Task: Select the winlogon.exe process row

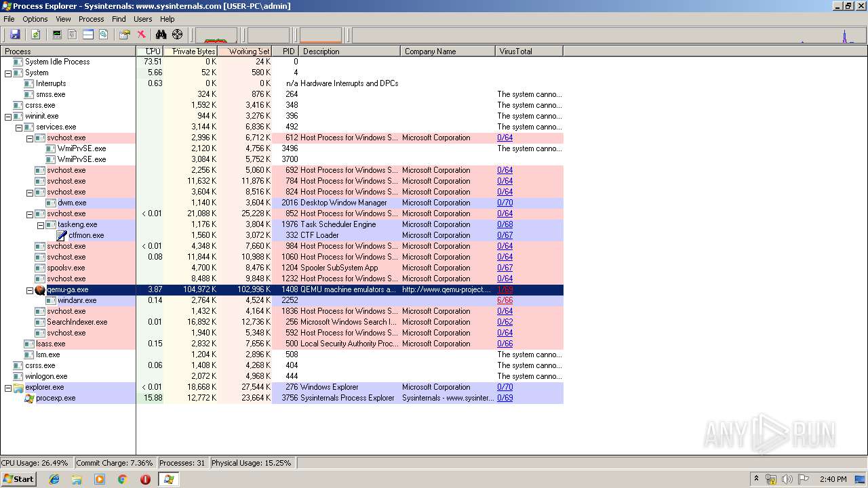Action: (281, 376)
